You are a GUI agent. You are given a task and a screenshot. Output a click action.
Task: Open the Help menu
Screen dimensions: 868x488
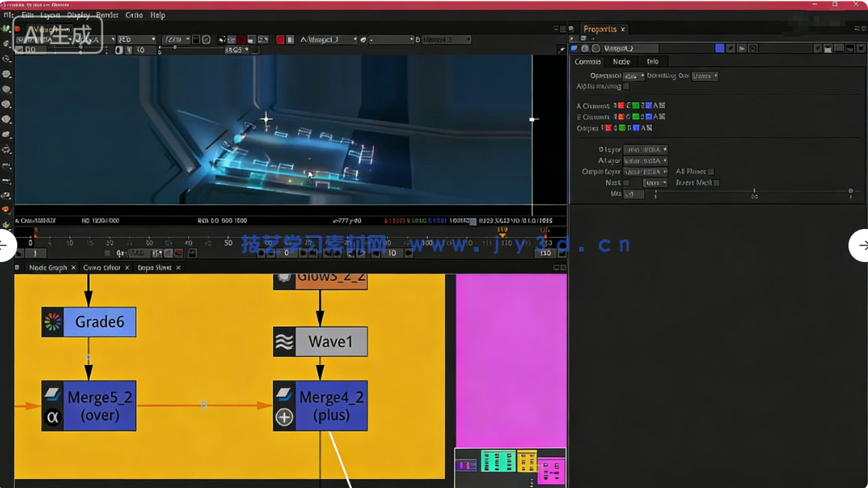pos(158,15)
